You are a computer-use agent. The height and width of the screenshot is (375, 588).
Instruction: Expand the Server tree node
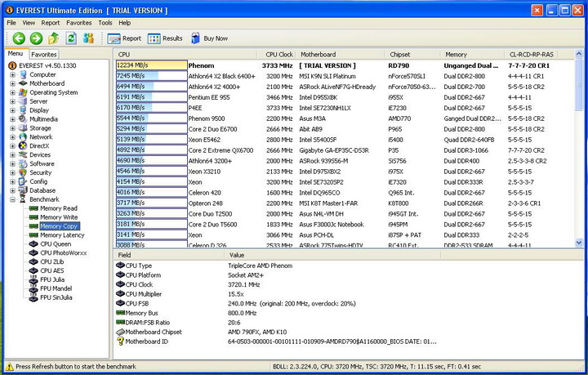point(12,101)
